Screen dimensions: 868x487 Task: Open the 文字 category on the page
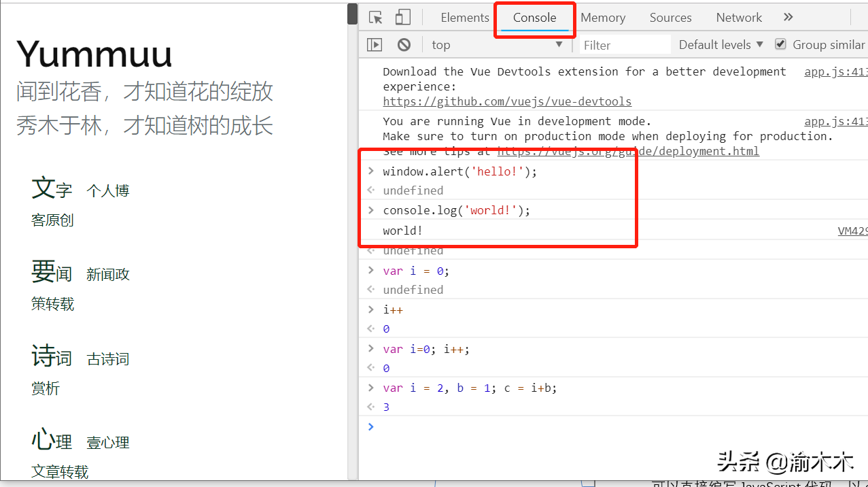(x=52, y=188)
